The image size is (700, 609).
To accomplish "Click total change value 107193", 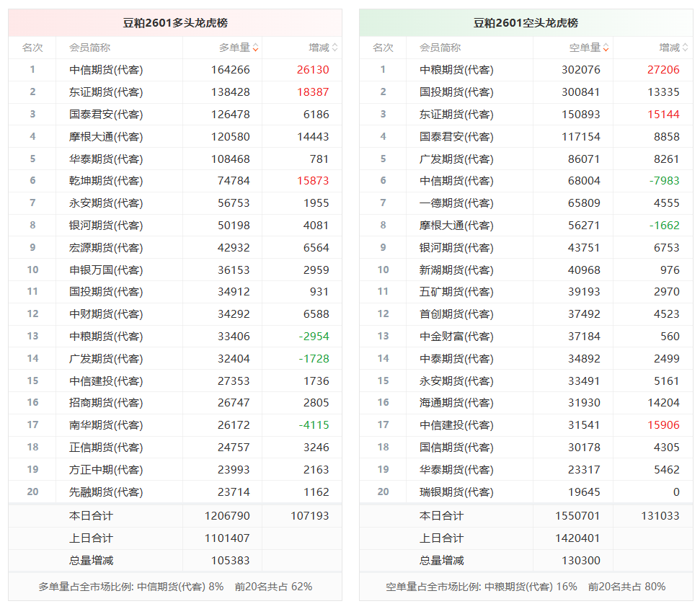I will [x=310, y=516].
